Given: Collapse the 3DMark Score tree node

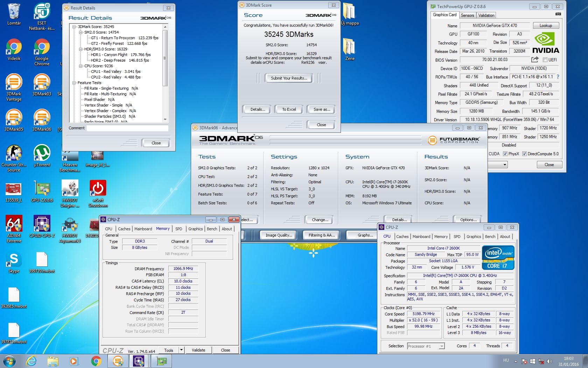Looking at the screenshot, I should click(74, 27).
